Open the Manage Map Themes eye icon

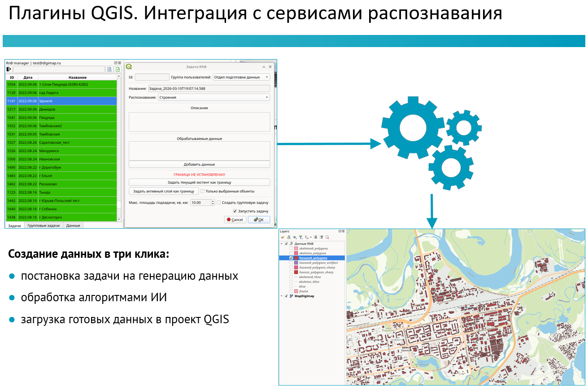(x=295, y=237)
